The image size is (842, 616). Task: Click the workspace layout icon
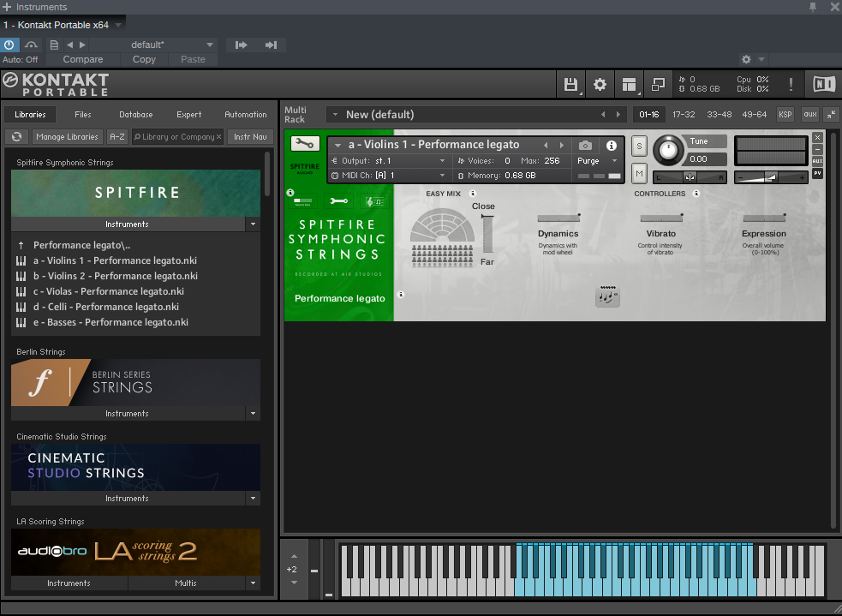coord(630,84)
